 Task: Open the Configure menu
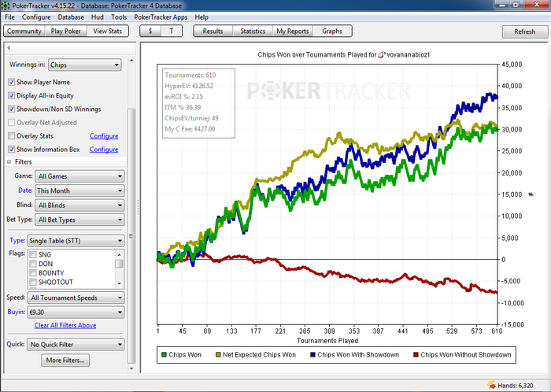tap(36, 17)
